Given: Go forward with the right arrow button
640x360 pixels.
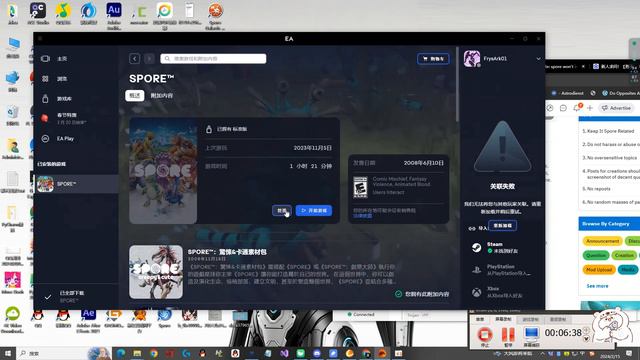Looking at the screenshot, I should [x=149, y=59].
